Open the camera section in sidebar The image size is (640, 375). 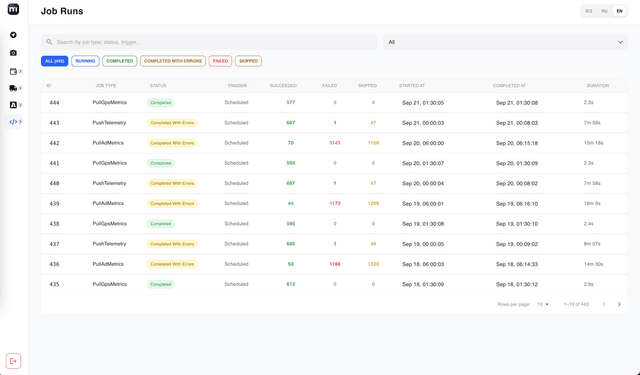tap(13, 53)
